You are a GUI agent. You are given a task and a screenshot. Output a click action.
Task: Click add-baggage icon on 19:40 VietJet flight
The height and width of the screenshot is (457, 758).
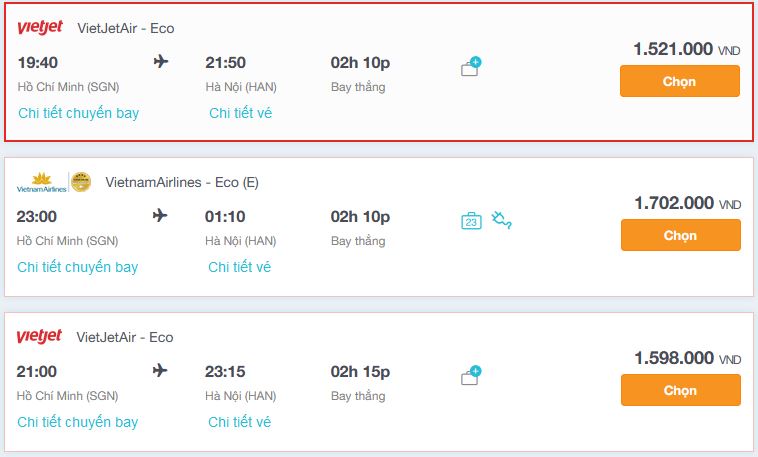tap(471, 67)
